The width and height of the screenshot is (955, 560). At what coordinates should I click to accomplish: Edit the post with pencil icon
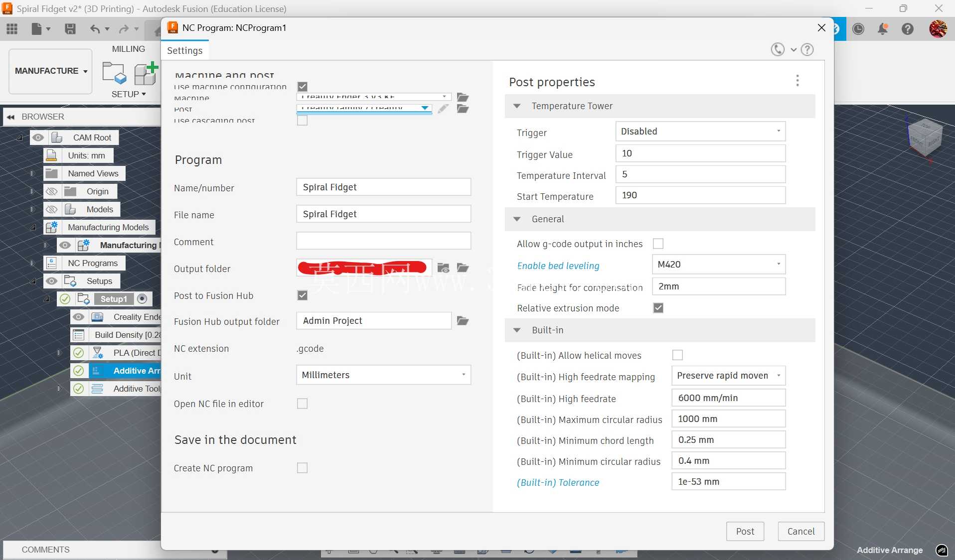pos(443,109)
